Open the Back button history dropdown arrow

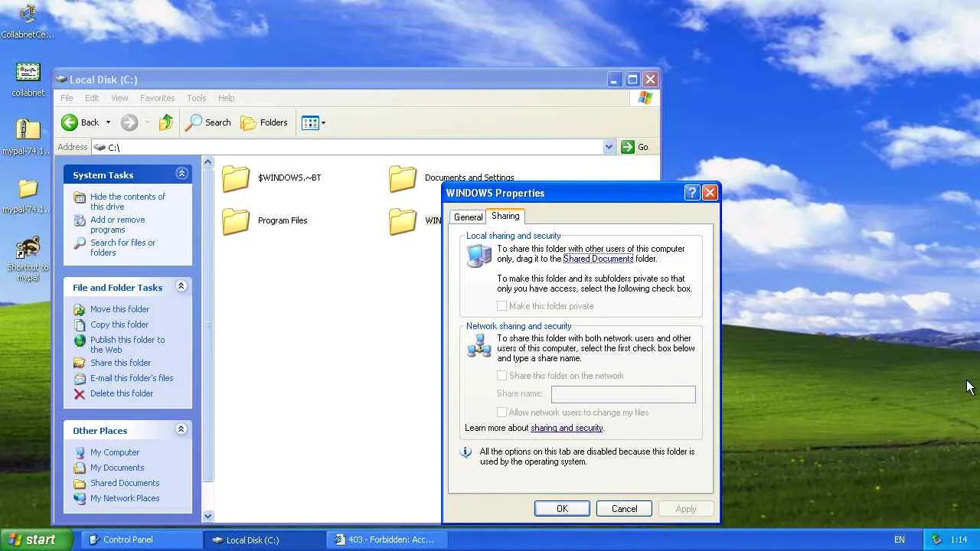108,122
